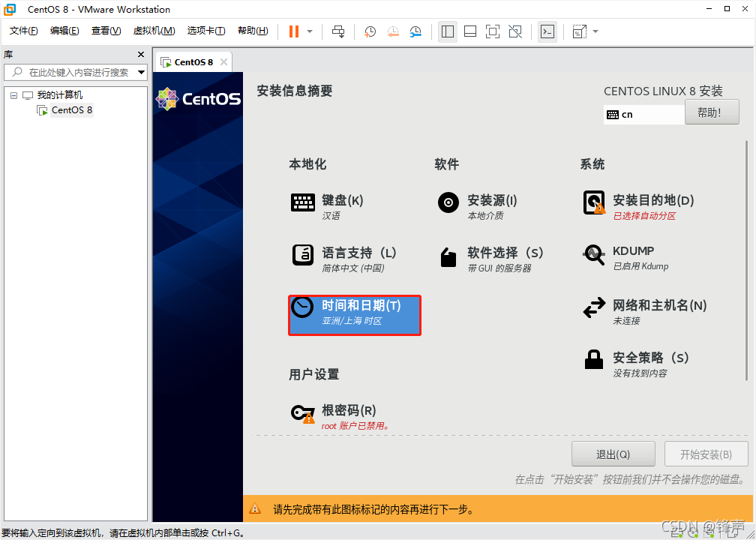This screenshot has height=540, width=756.
Task: Take a snapshot of this virtual machine
Action: point(370,31)
